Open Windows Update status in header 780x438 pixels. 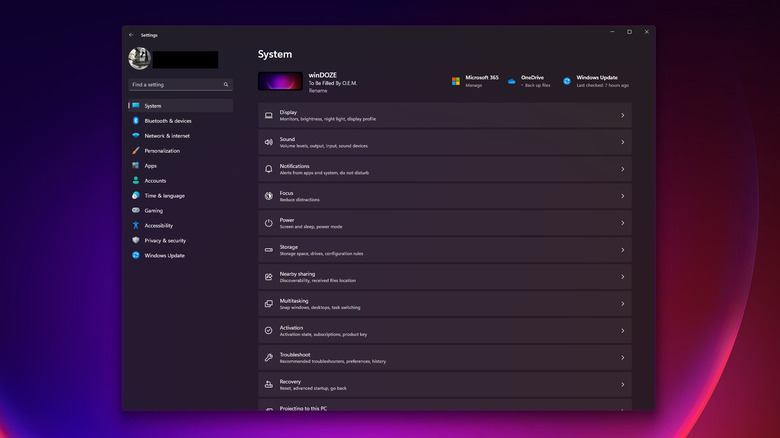click(x=596, y=81)
